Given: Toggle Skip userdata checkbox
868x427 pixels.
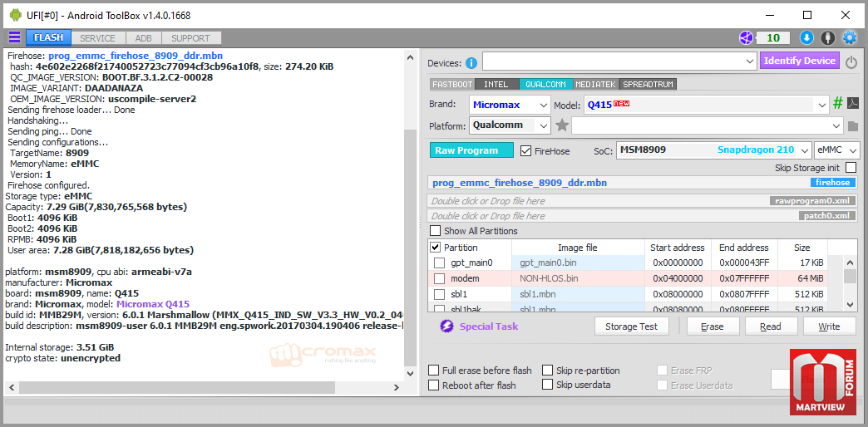Looking at the screenshot, I should 547,384.
